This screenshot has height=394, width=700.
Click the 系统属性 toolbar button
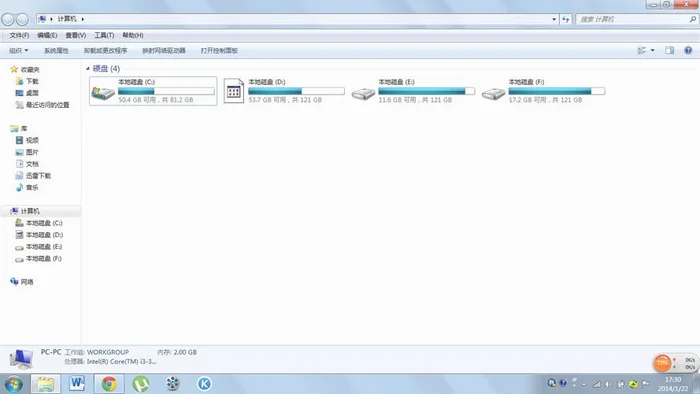coord(56,50)
